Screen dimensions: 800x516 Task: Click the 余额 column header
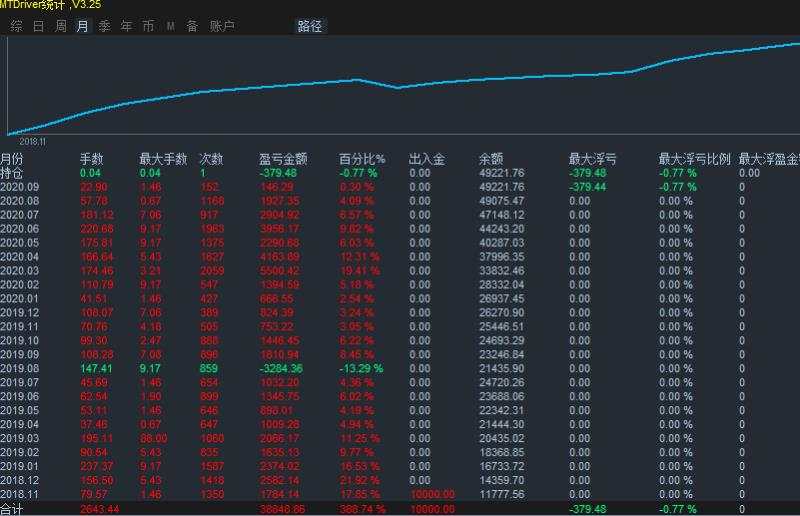tap(491, 159)
